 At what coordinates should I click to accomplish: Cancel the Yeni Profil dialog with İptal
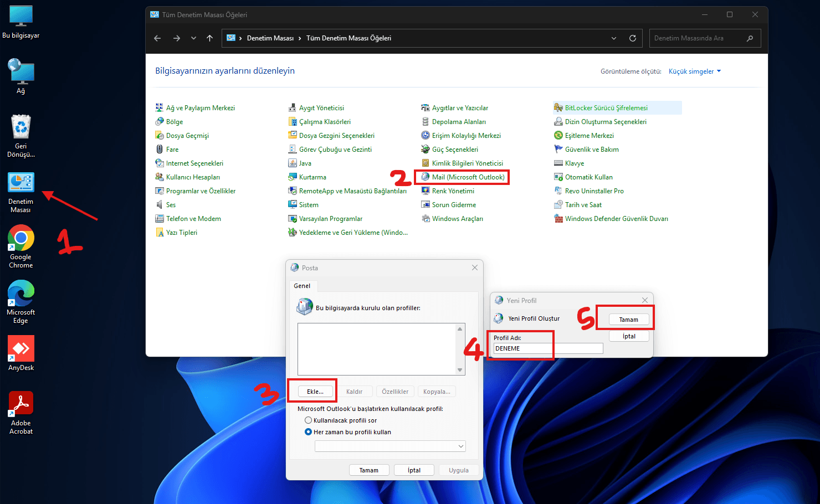coord(629,336)
